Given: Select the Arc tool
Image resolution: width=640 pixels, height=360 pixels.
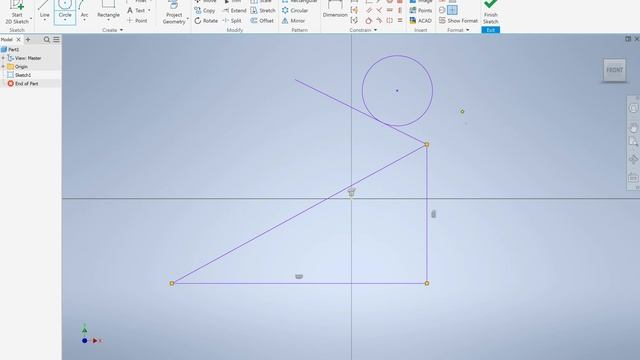Looking at the screenshot, I should tap(84, 11).
